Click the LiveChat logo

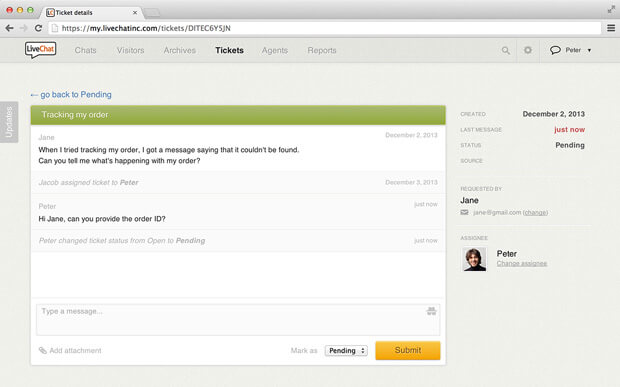pos(40,50)
